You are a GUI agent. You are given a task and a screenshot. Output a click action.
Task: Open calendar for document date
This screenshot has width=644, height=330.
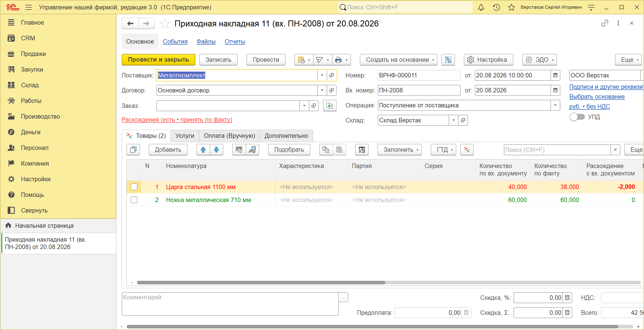[x=555, y=75]
